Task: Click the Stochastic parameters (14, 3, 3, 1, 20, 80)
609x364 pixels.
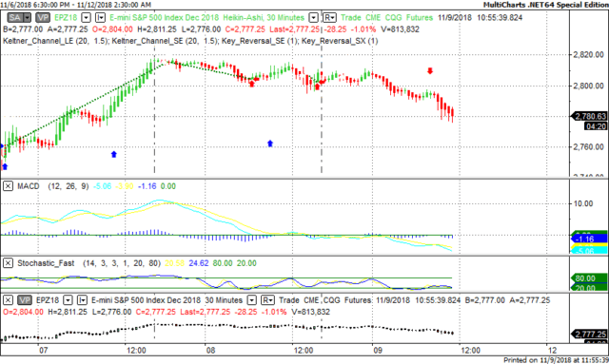Action: 122,263
